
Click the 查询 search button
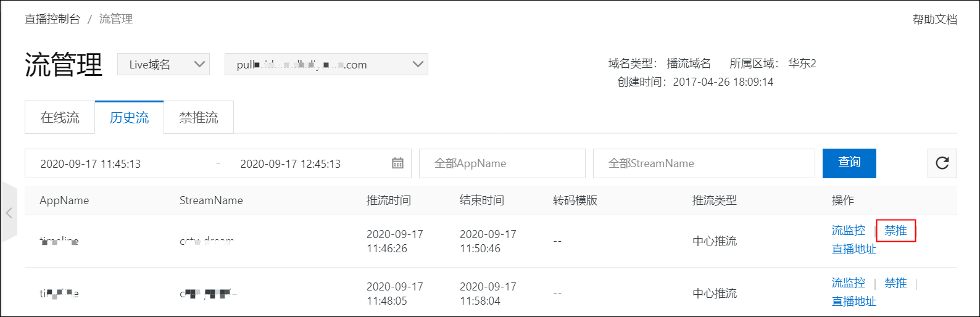coord(849,163)
